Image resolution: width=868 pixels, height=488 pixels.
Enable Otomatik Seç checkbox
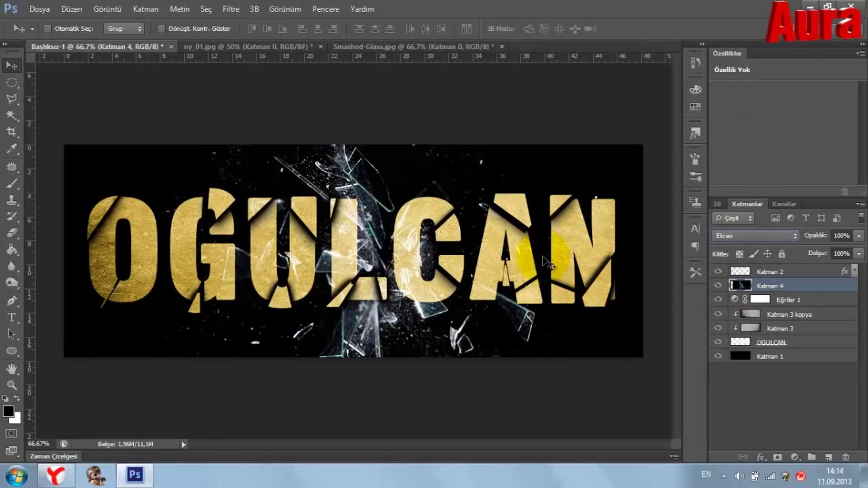[x=47, y=28]
